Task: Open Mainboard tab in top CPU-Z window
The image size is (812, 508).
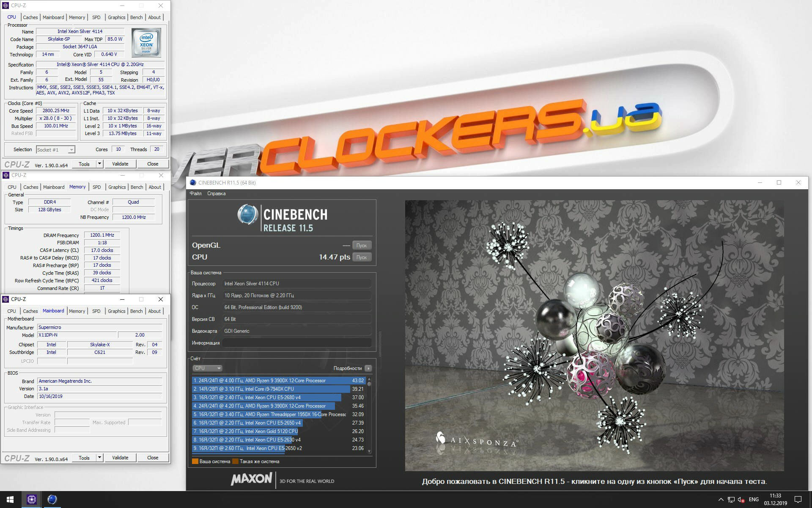Action: tap(53, 17)
